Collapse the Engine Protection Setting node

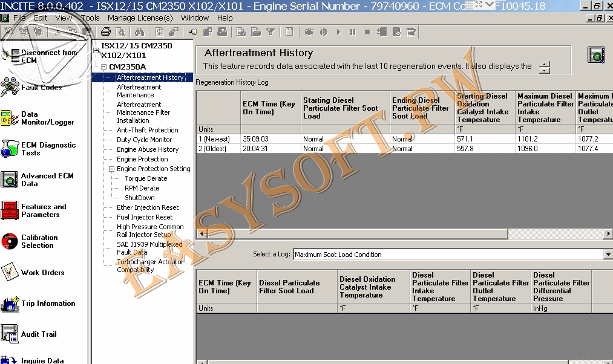point(111,169)
